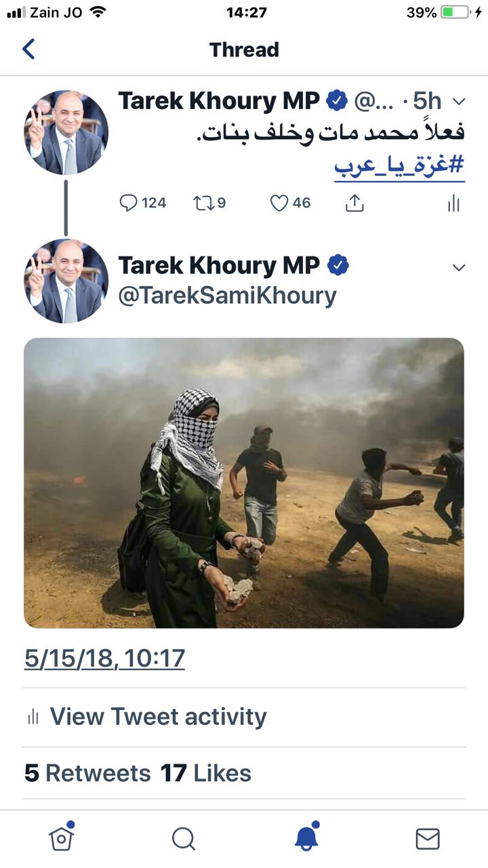Like the first tweet with 46 likes
This screenshot has width=488, height=868.
279,203
